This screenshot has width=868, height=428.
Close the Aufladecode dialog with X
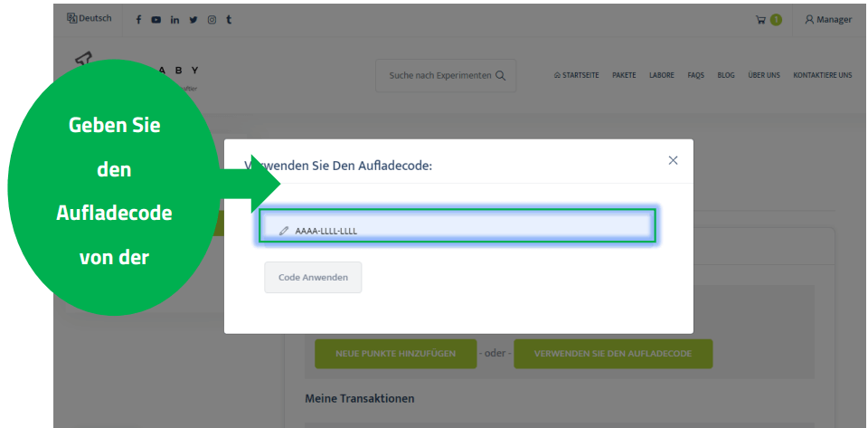tap(673, 160)
